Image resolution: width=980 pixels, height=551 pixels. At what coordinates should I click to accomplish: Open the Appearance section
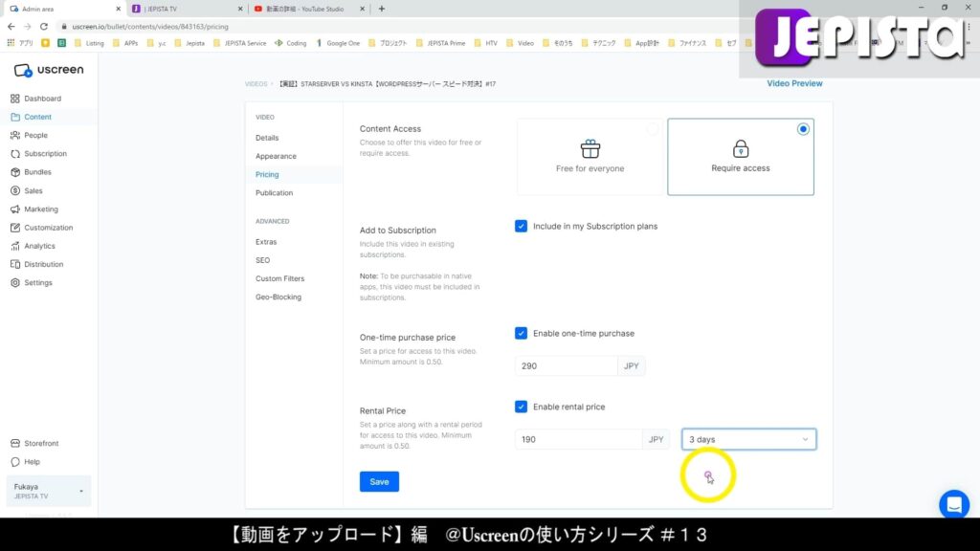(x=276, y=156)
